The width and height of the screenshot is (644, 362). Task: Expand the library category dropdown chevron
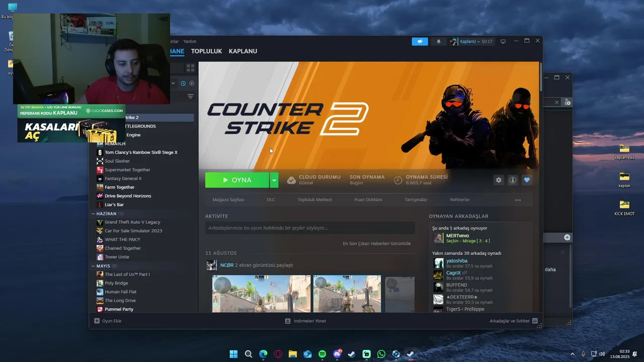coord(174,83)
